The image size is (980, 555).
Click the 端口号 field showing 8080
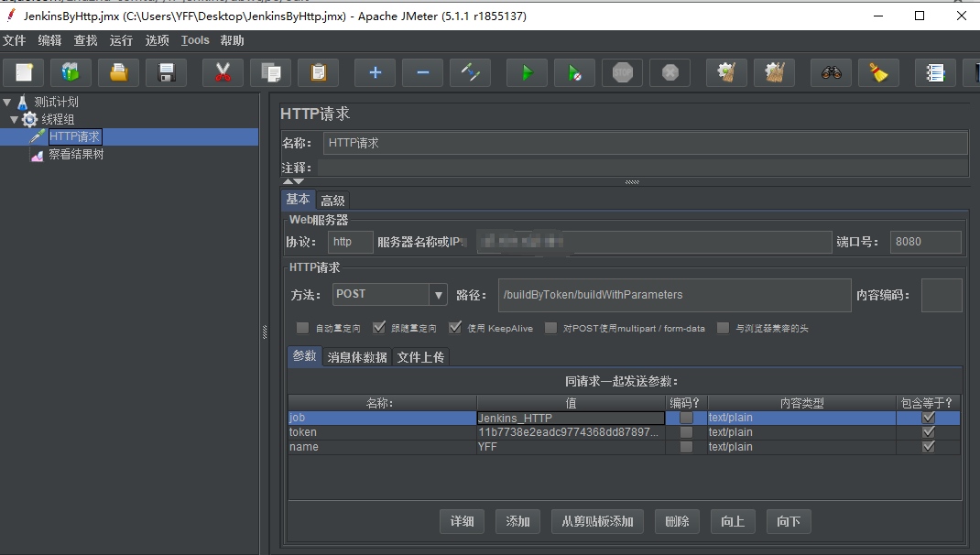(925, 242)
